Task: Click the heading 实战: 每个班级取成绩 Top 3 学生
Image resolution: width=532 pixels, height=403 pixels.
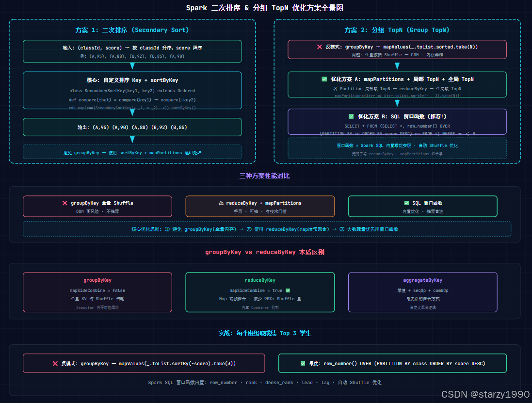Action: (x=265, y=333)
